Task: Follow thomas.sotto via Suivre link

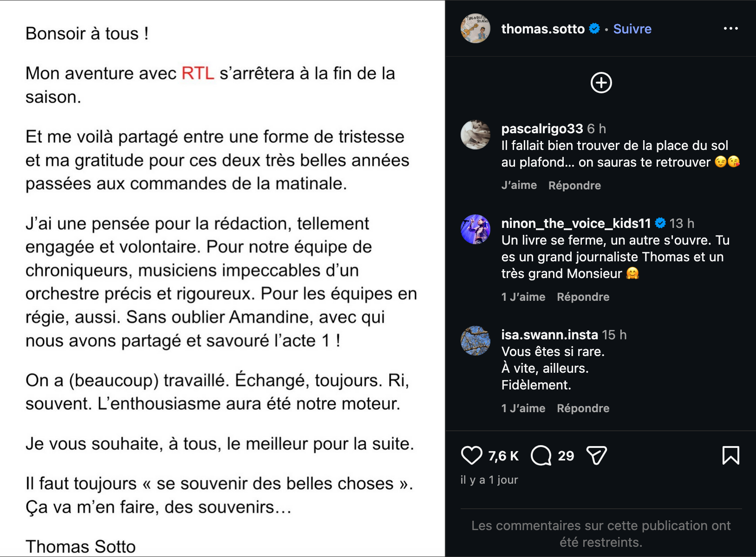Action: click(632, 29)
